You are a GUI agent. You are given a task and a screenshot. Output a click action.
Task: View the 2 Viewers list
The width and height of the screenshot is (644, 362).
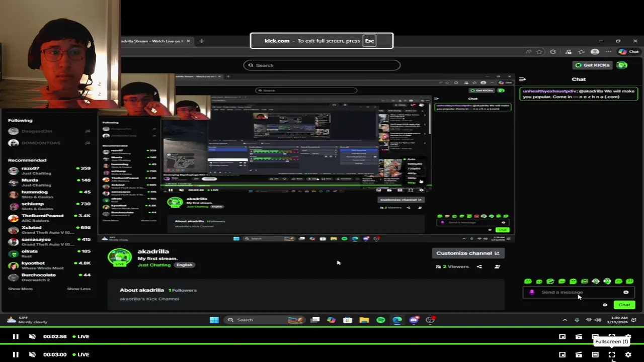[x=452, y=266]
